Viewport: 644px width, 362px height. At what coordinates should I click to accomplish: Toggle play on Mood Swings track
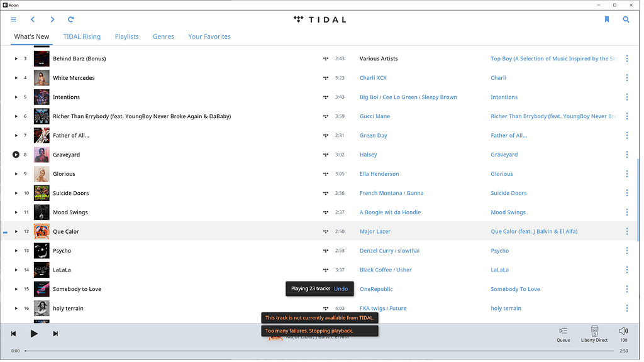click(16, 212)
